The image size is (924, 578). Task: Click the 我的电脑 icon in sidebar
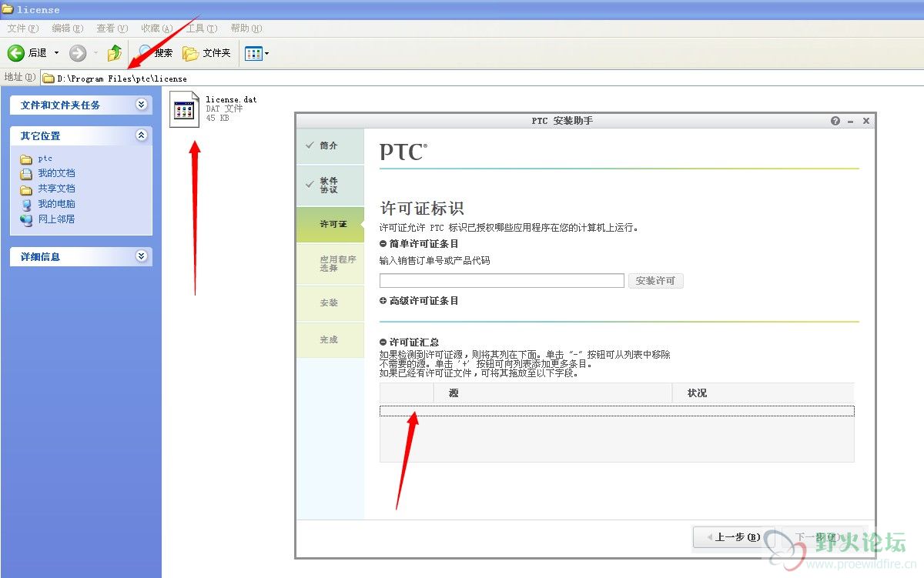[x=26, y=205]
